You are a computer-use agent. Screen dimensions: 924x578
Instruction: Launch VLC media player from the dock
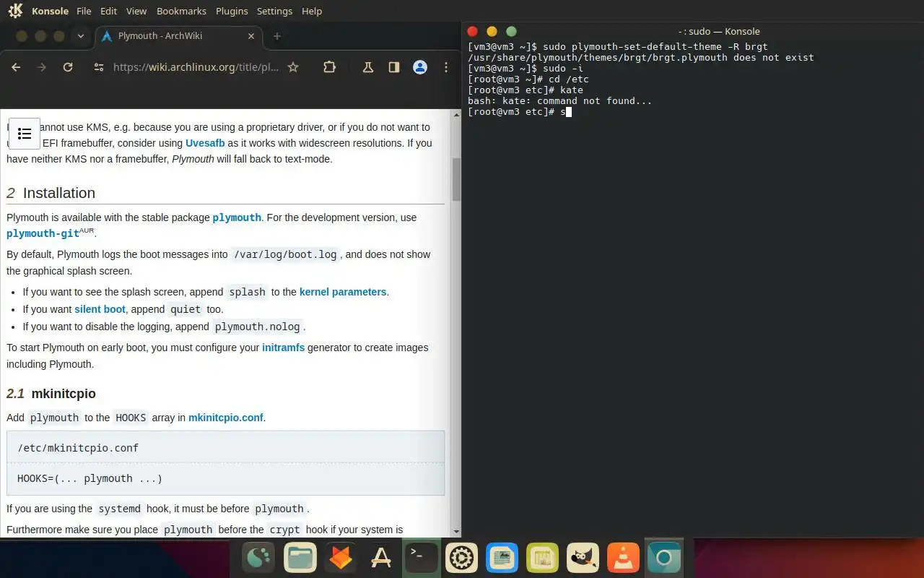(623, 558)
